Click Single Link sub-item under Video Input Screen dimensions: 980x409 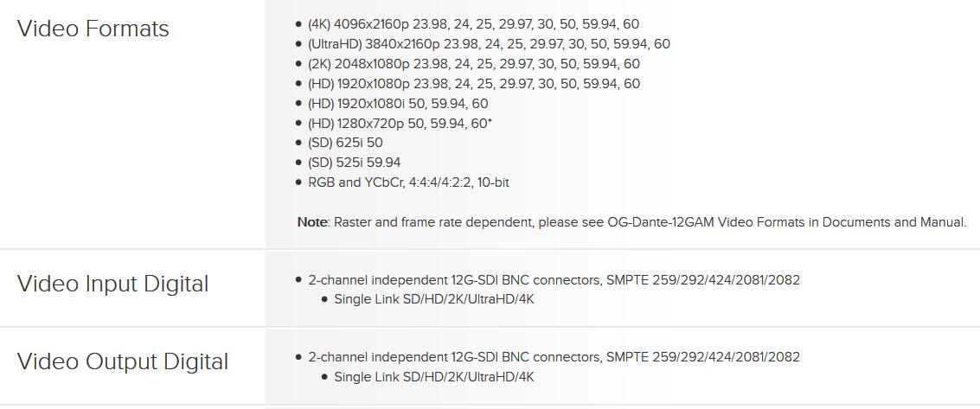click(433, 299)
